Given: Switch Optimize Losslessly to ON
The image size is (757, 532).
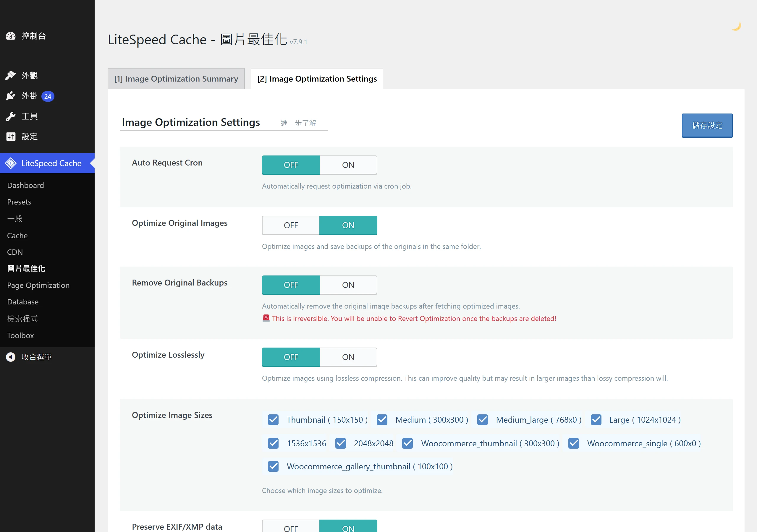Looking at the screenshot, I should point(348,357).
